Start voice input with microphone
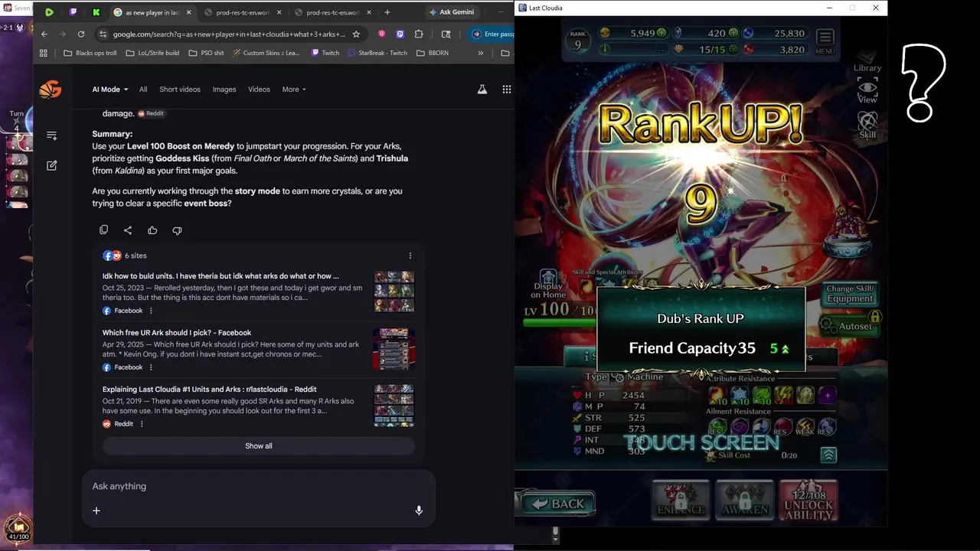The height and width of the screenshot is (551, 980). 419,510
